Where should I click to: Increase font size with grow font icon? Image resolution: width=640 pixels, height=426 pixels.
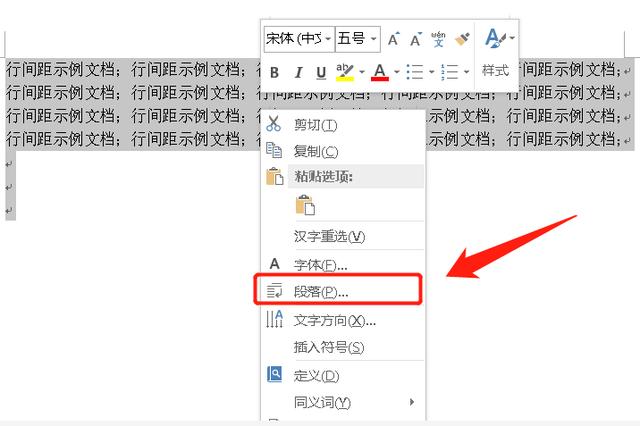(x=393, y=39)
